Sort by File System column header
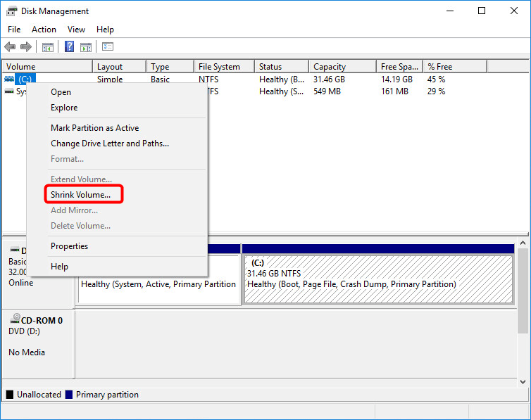 click(x=224, y=67)
